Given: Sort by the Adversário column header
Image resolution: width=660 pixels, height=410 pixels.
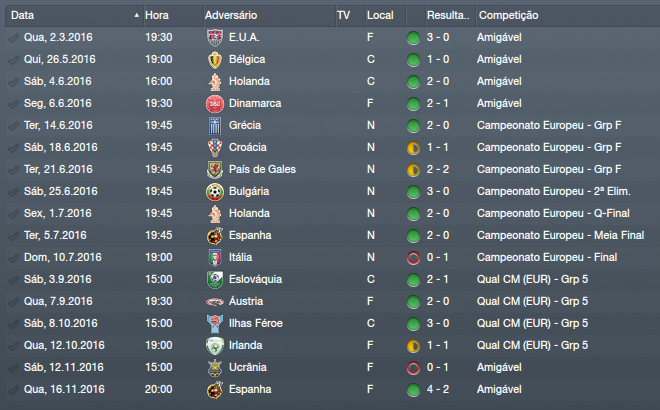Looking at the screenshot, I should pos(231,16).
